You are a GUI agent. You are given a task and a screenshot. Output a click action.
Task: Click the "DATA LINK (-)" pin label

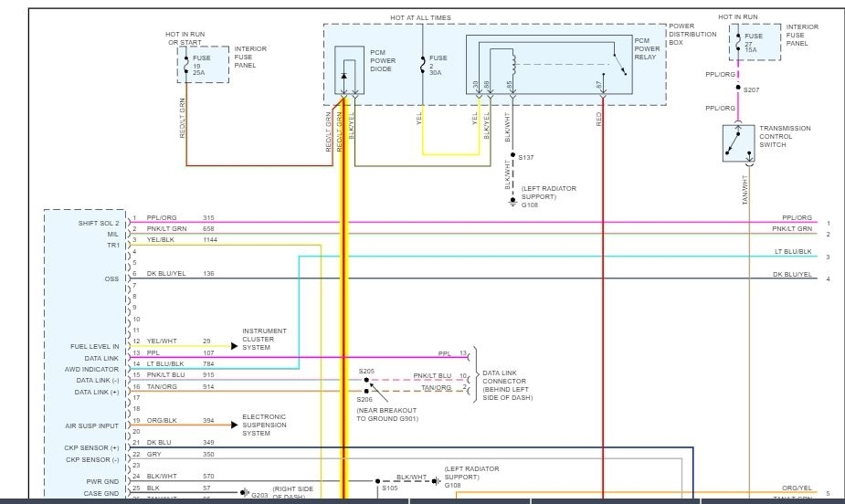tap(98, 380)
